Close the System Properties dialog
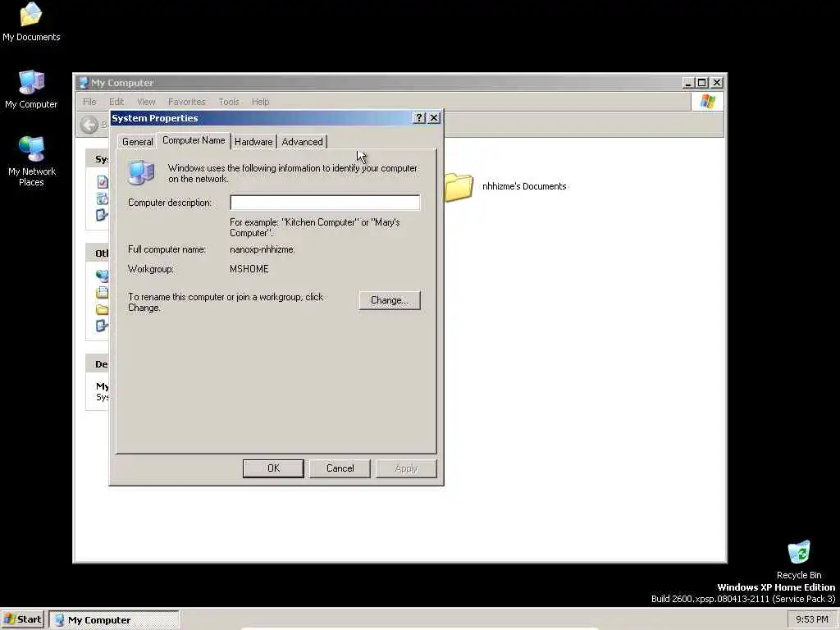The height and width of the screenshot is (630, 840). pos(434,118)
